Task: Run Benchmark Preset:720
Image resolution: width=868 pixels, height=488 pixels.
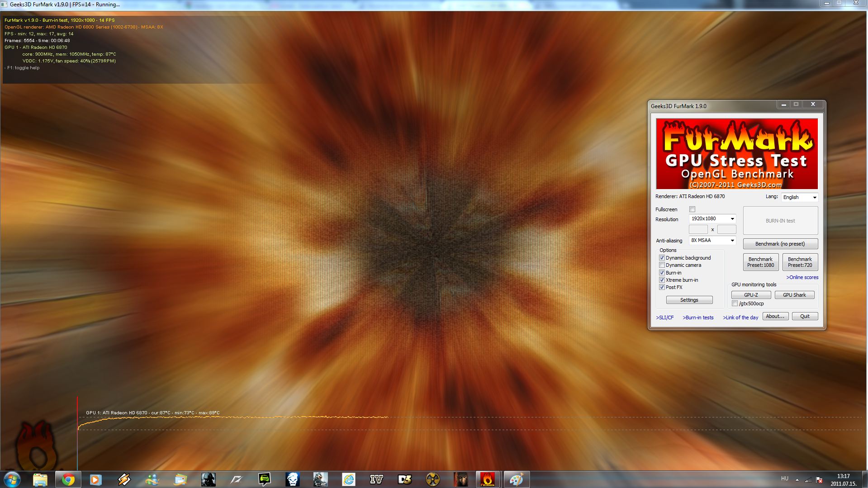Action: click(800, 262)
